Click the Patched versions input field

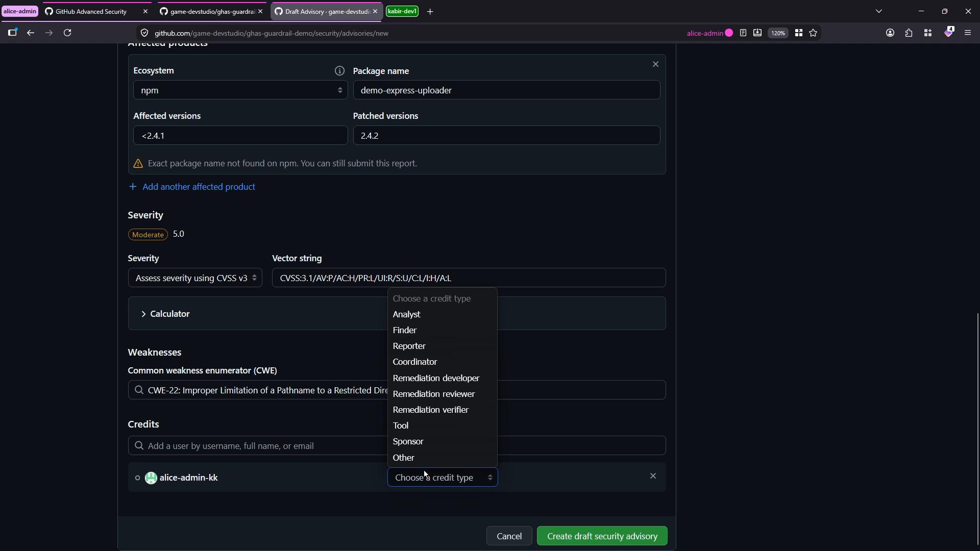point(506,136)
